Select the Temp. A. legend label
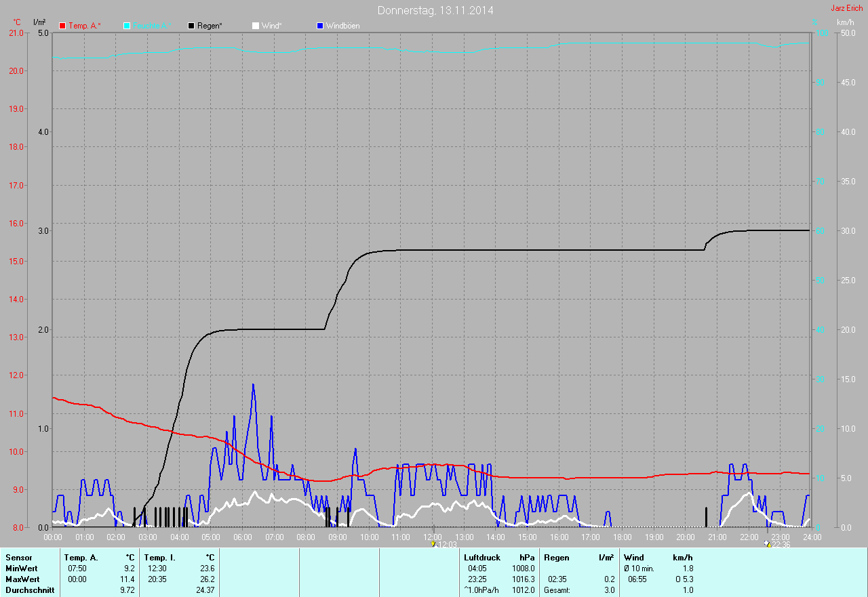The width and height of the screenshot is (868, 597). click(85, 26)
